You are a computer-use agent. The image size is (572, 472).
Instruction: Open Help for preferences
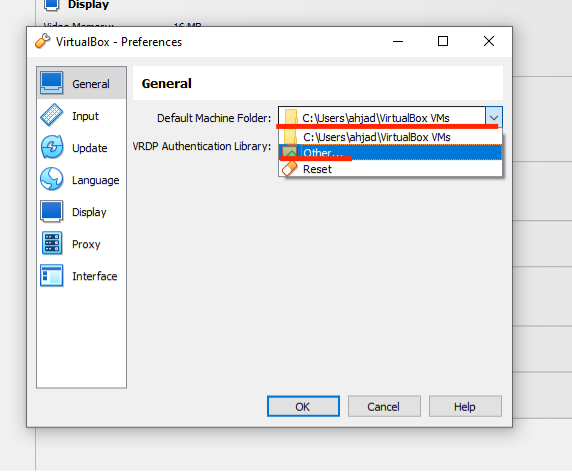[x=465, y=406]
